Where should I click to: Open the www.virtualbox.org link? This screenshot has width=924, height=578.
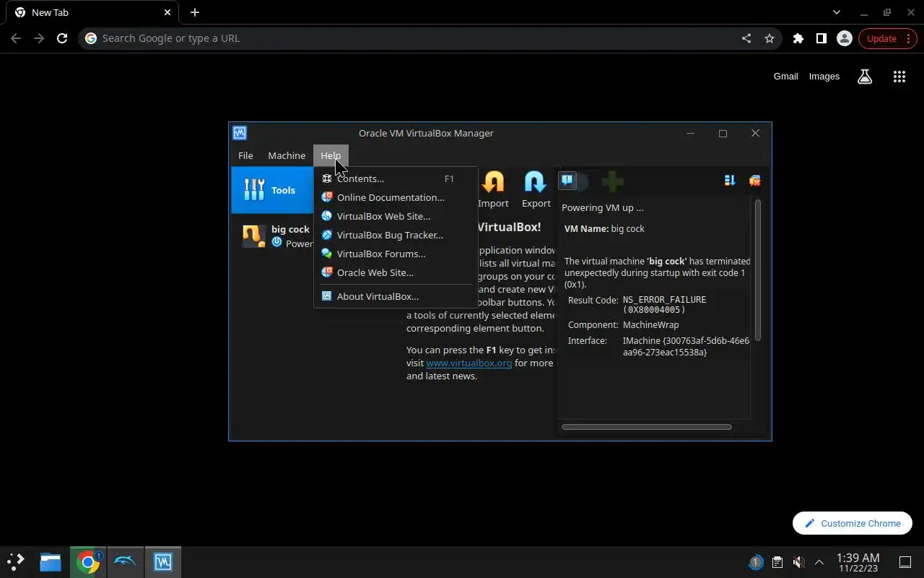point(468,363)
